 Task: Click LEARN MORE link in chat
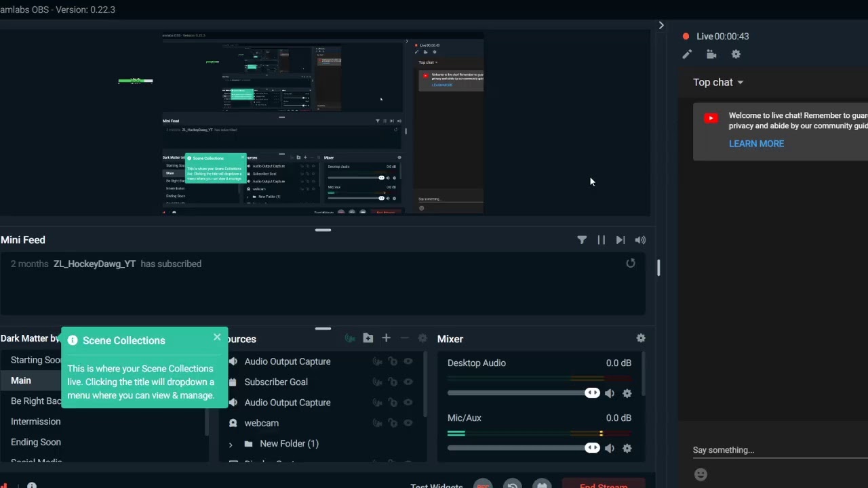pyautogui.click(x=756, y=144)
